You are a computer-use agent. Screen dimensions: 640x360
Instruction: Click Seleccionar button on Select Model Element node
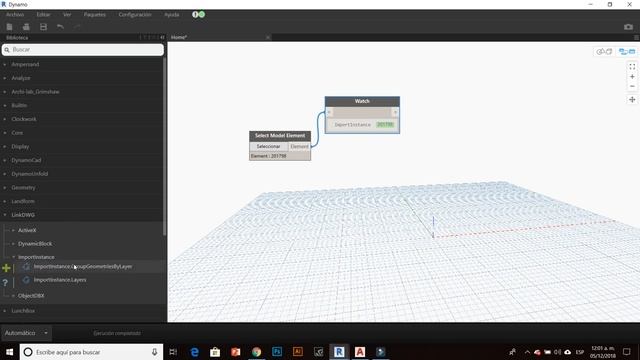point(269,147)
